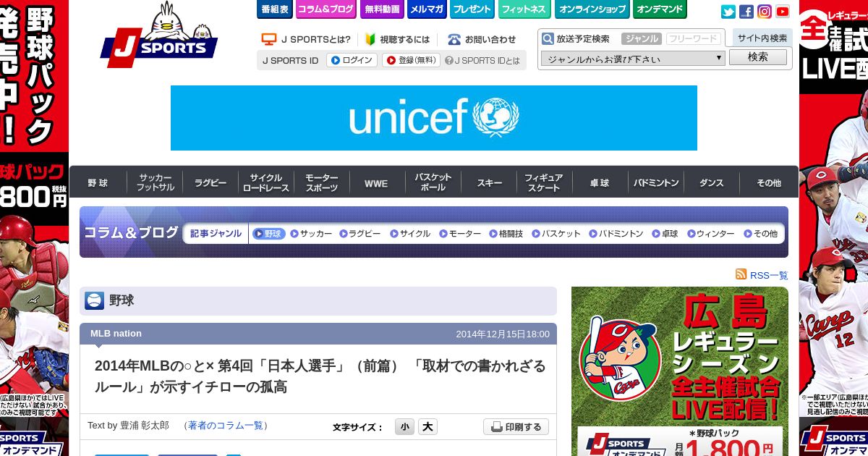The height and width of the screenshot is (456, 868).
Task: Choose サイクル article genre filter
Action: 410,234
